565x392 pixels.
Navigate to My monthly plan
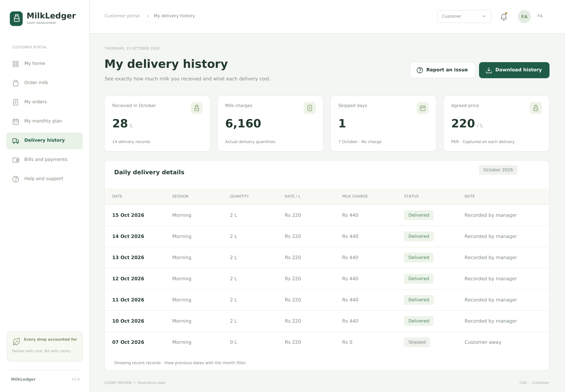click(x=45, y=121)
